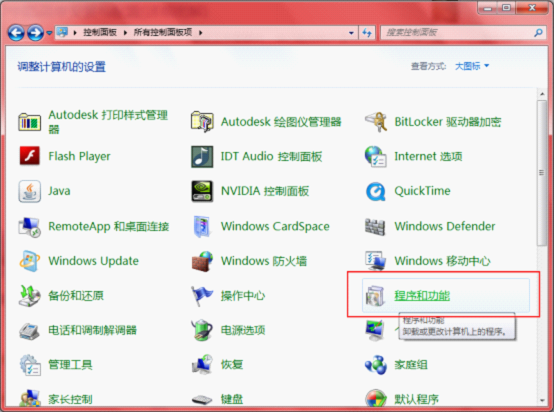Click the Windows Update icon

coord(29,261)
